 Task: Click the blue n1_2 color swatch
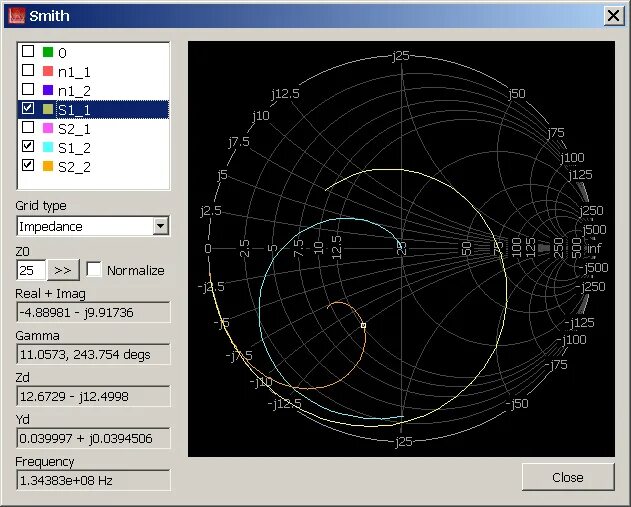(x=48, y=90)
